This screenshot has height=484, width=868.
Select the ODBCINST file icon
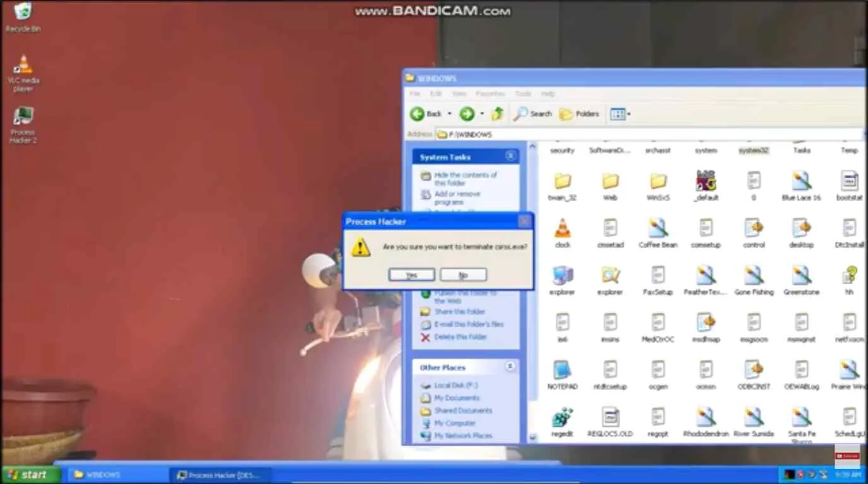coord(754,376)
